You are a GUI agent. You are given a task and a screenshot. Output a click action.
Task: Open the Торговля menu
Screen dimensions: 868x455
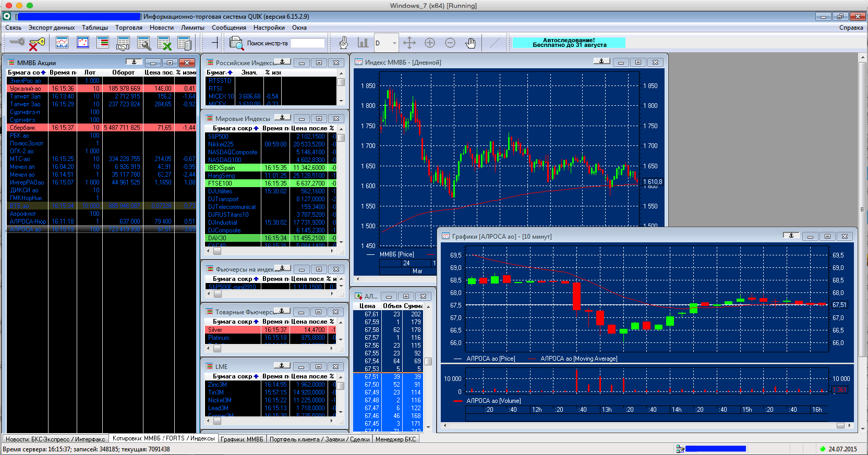coord(129,28)
